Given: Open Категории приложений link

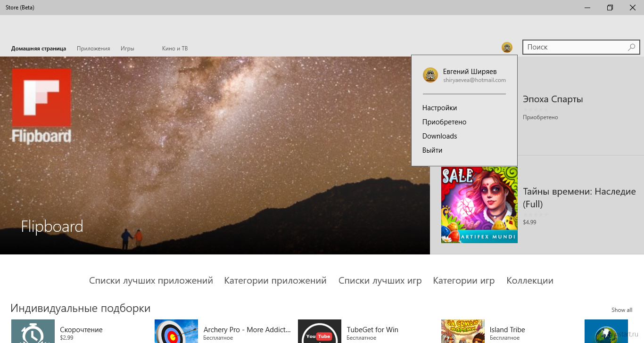Looking at the screenshot, I should [275, 281].
